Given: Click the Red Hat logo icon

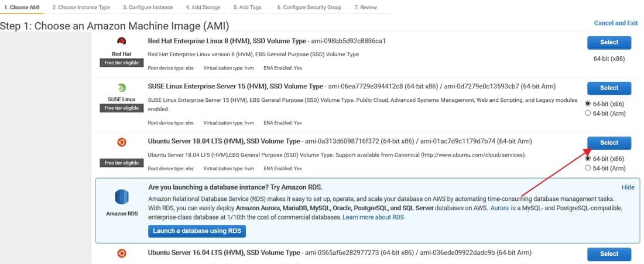Looking at the screenshot, I should [121, 41].
